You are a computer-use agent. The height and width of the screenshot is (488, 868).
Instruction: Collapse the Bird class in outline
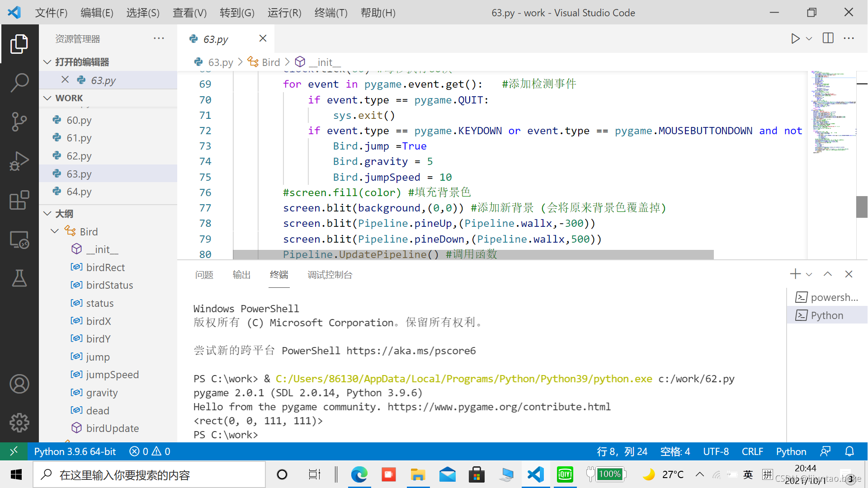tap(55, 231)
